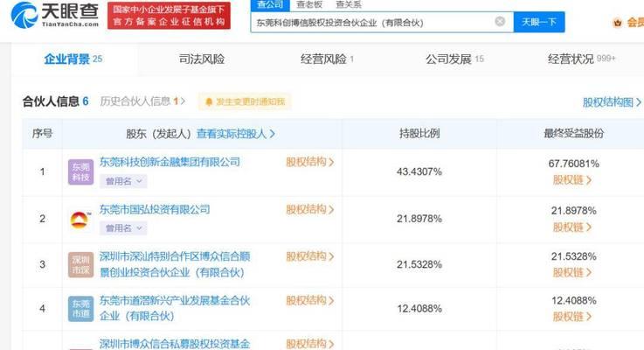Image resolution: width=644 pixels, height=350 pixels.
Task: Open 股权链 under 67.76081%
Action: [x=572, y=180]
